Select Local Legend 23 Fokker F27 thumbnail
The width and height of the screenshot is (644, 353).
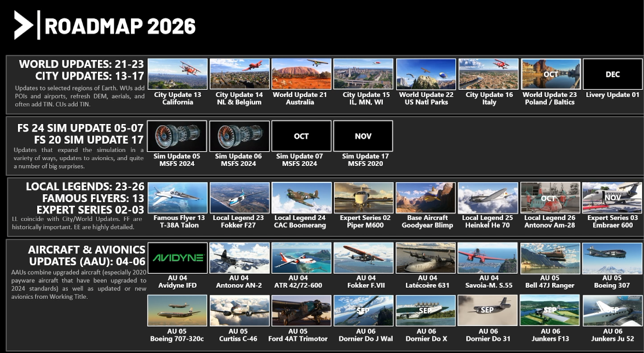[240, 198]
